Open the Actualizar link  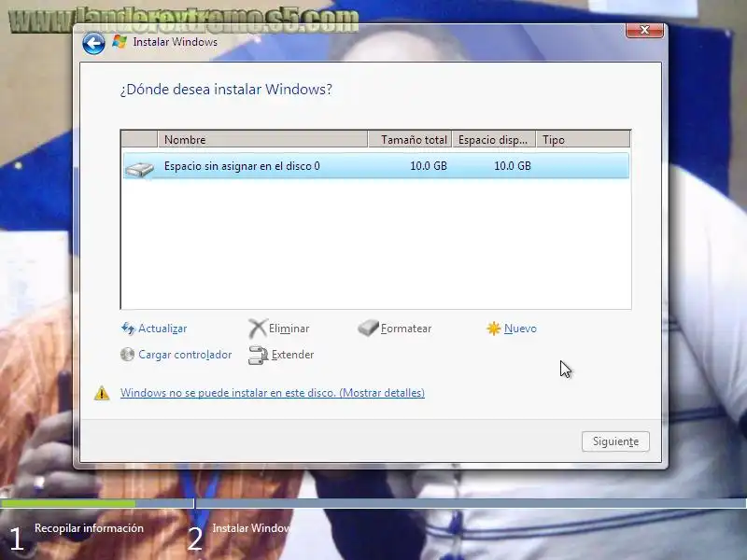(162, 329)
